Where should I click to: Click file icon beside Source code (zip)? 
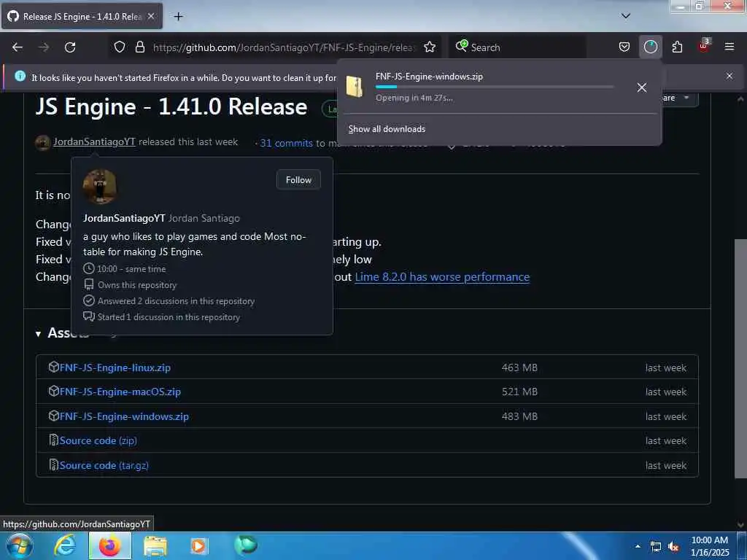(53, 440)
